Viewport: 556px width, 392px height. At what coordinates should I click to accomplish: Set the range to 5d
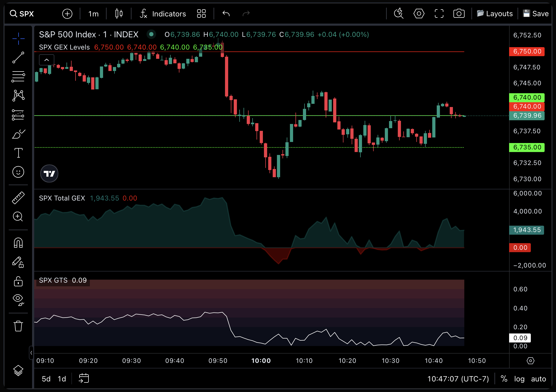(x=46, y=379)
